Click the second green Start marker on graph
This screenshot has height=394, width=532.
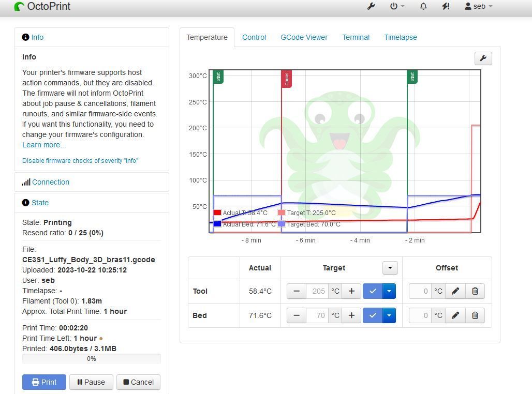click(x=412, y=77)
